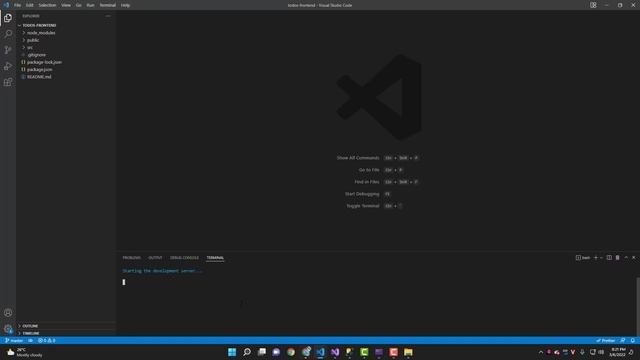Open the weather widget on taskbar
640x360 pixels.
(24, 352)
